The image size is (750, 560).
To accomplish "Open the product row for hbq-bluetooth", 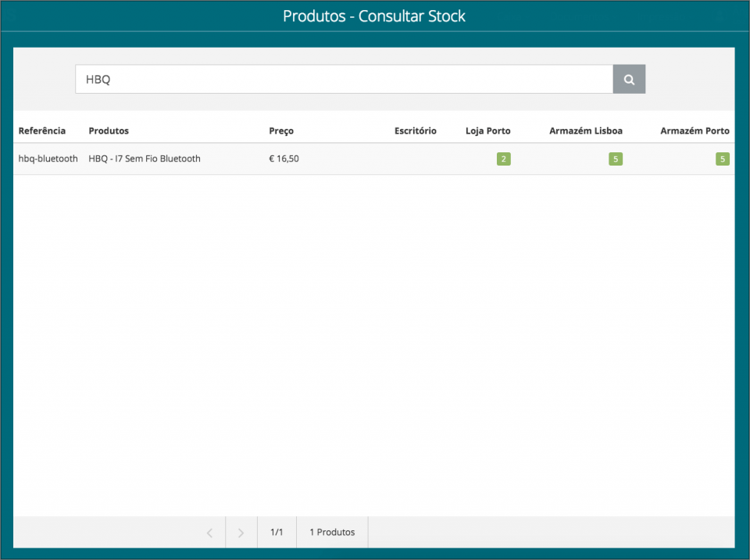I will point(48,159).
